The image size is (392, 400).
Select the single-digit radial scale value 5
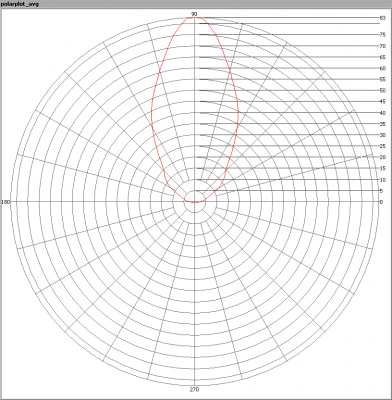click(x=381, y=191)
